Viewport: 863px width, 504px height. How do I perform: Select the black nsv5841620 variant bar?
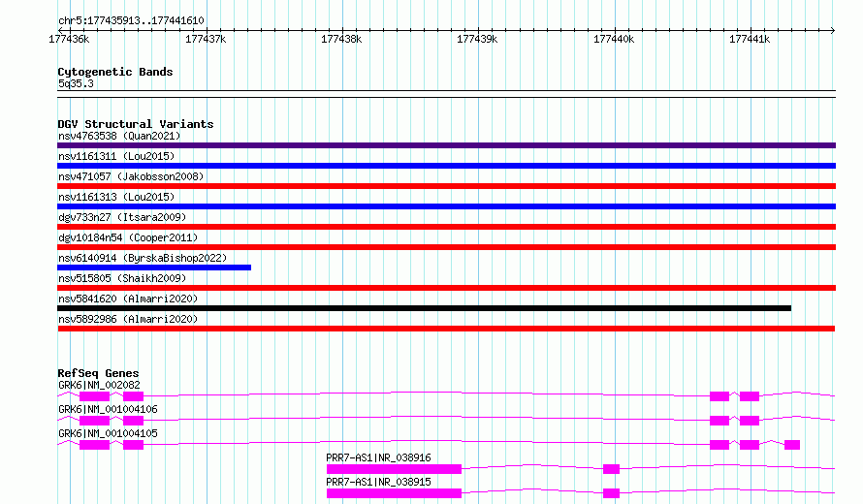pos(425,308)
